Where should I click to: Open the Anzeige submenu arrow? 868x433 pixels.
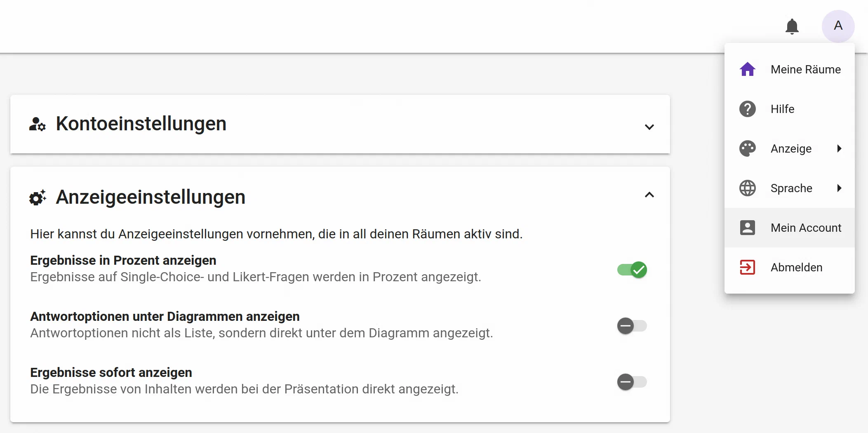pos(839,148)
